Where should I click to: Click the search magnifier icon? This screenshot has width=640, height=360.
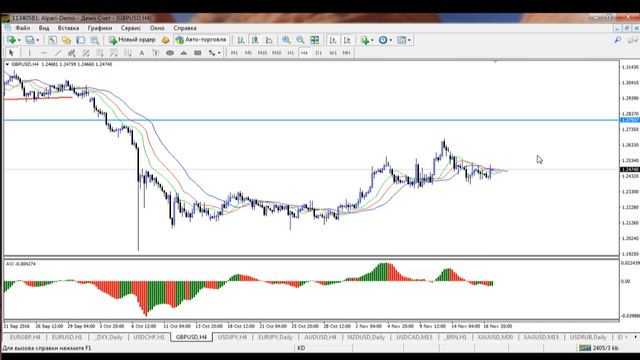pos(618,40)
